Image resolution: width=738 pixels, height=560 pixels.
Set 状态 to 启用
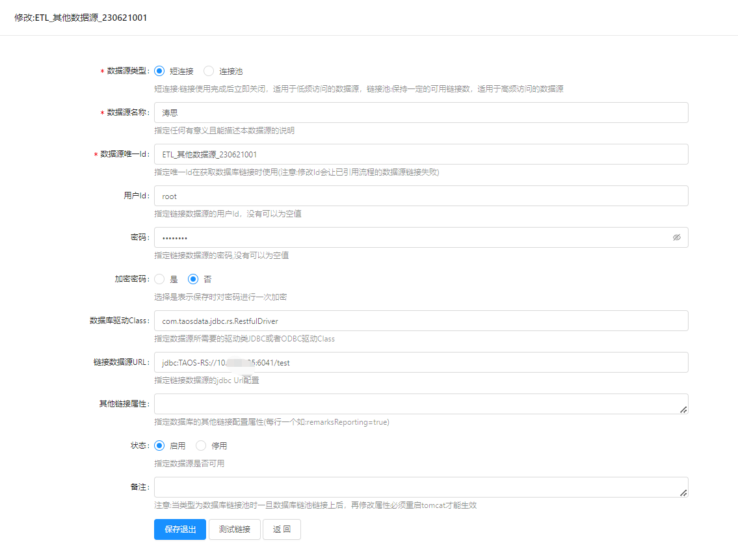(159, 446)
